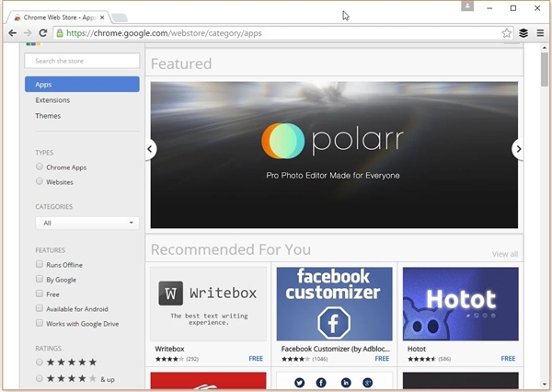The height and width of the screenshot is (392, 552).
Task: Click the browser Back arrow
Action: pos(12,33)
